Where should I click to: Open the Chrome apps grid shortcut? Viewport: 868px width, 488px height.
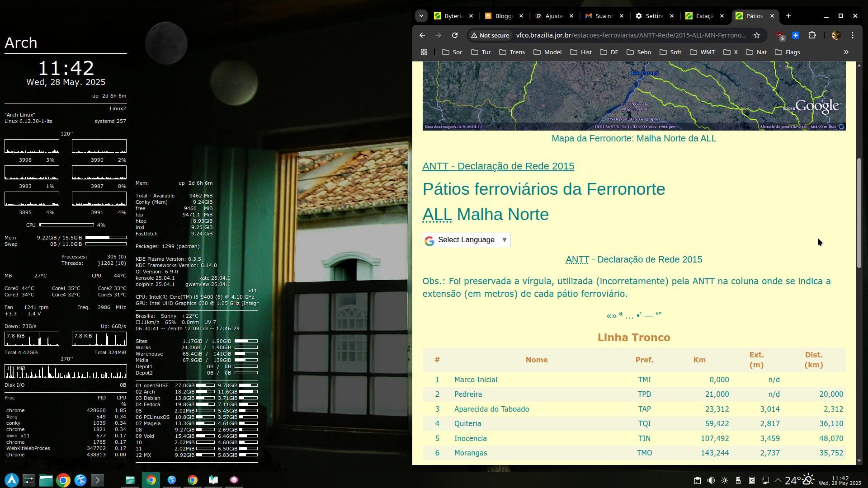click(424, 52)
